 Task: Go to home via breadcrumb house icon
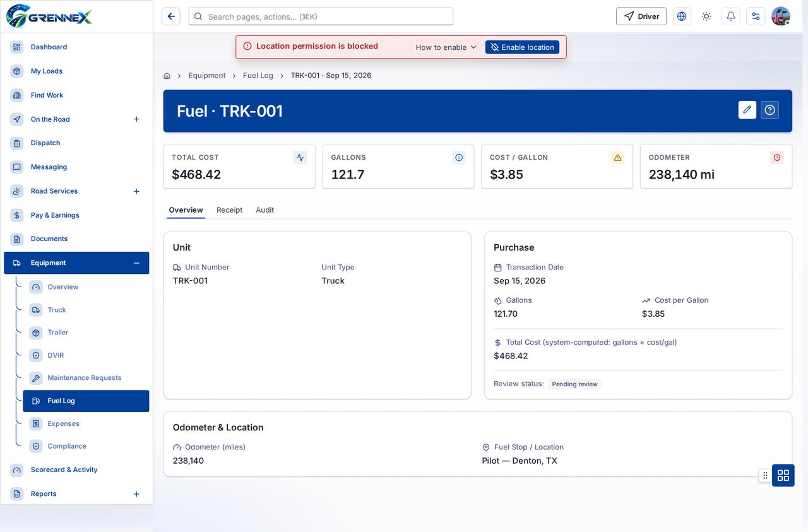[167, 76]
